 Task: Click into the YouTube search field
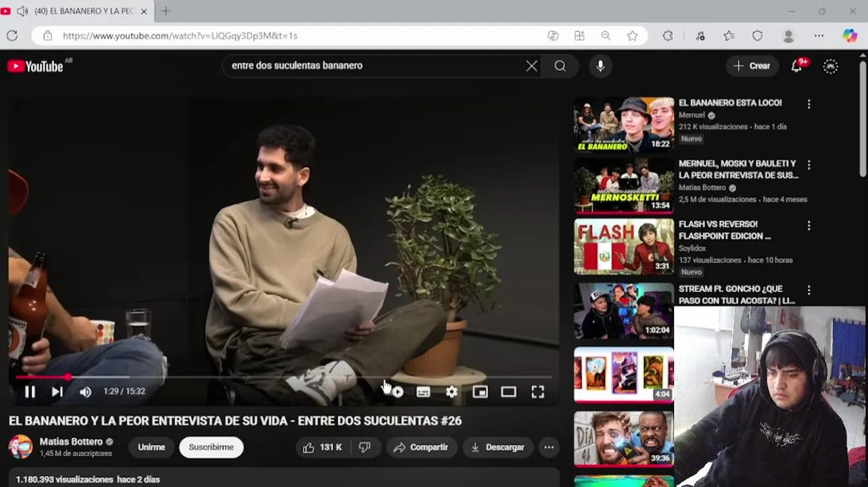tap(375, 66)
